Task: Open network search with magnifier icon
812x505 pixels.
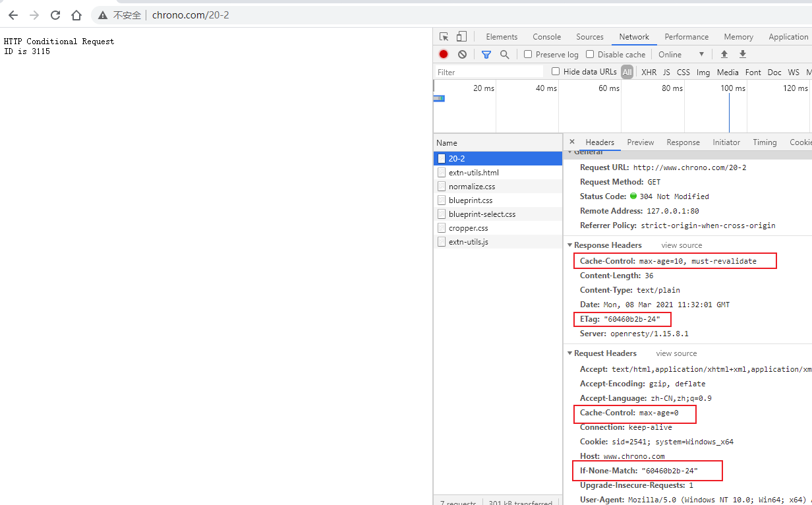Action: (504, 55)
